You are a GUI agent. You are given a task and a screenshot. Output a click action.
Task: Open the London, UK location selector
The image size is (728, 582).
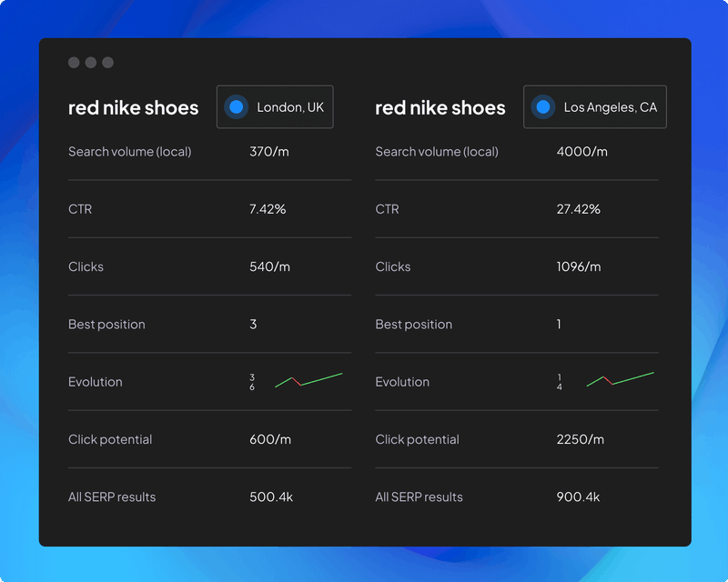coord(275,106)
